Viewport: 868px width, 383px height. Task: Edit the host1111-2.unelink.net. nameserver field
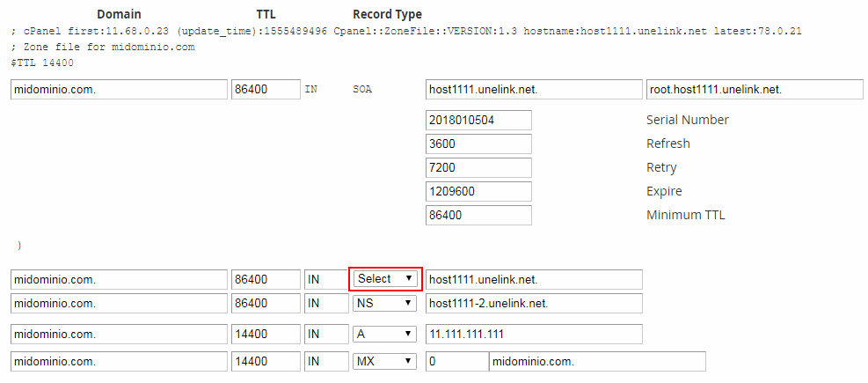533,303
